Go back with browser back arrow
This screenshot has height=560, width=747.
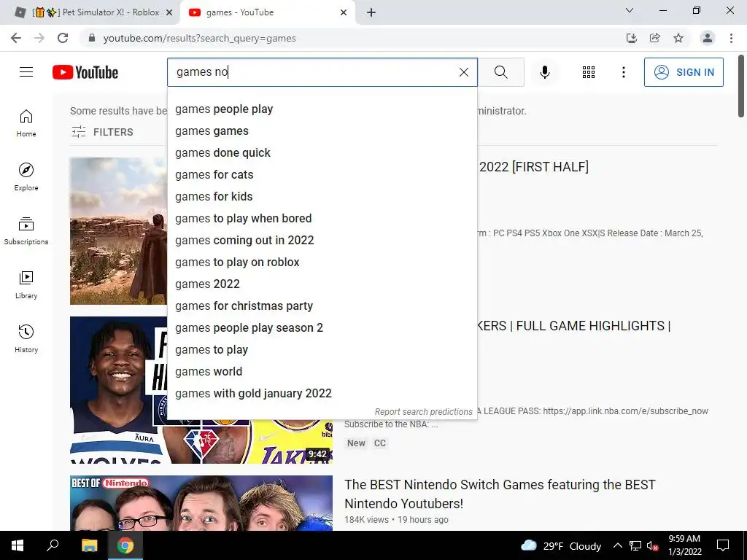16,38
